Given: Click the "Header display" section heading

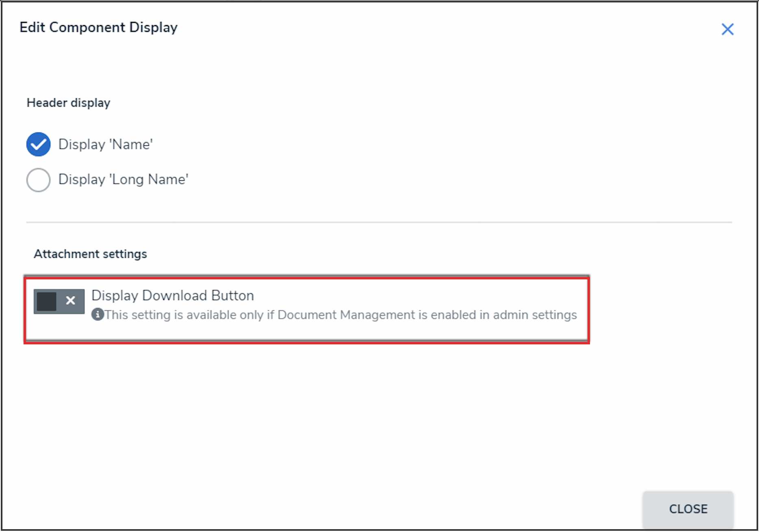Looking at the screenshot, I should point(68,103).
